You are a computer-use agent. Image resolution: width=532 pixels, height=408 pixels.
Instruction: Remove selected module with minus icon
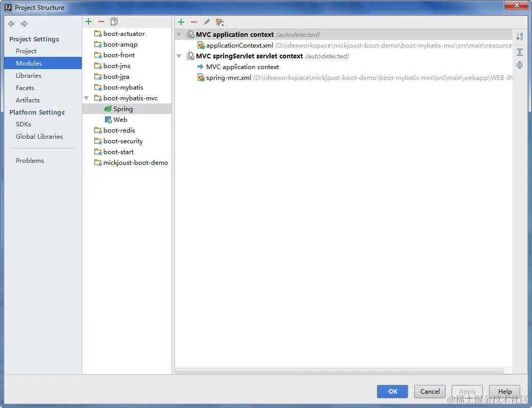[x=101, y=22]
